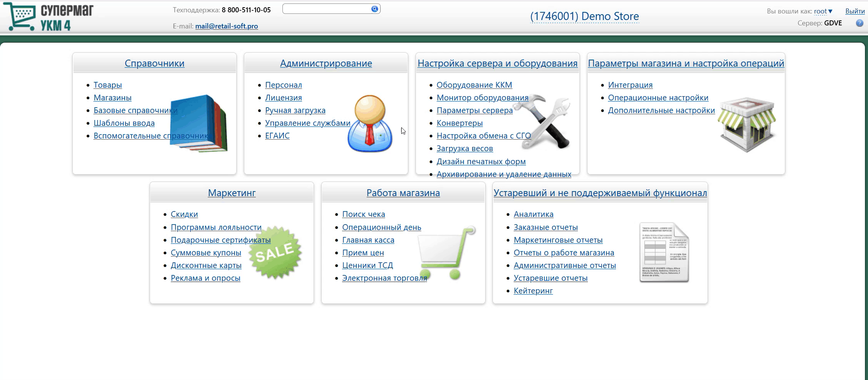Click the stacked books icon in Справочники
Image resolution: width=868 pixels, height=380 pixels.
click(199, 123)
